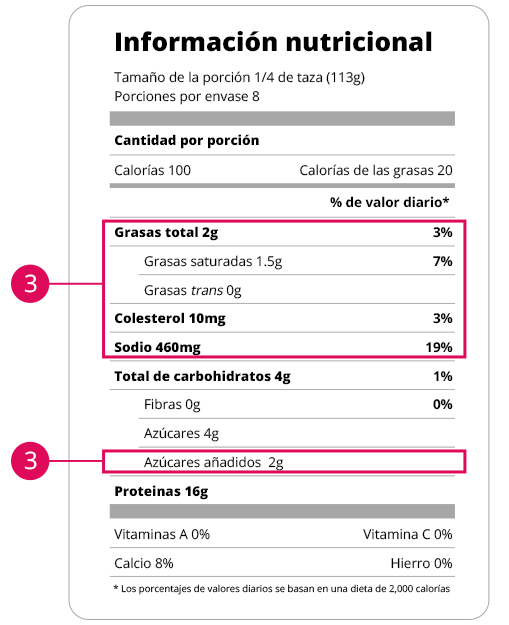Image resolution: width=509 pixels, height=625 pixels.
Task: Click the Grasas trans 0g entry
Action: tap(193, 290)
